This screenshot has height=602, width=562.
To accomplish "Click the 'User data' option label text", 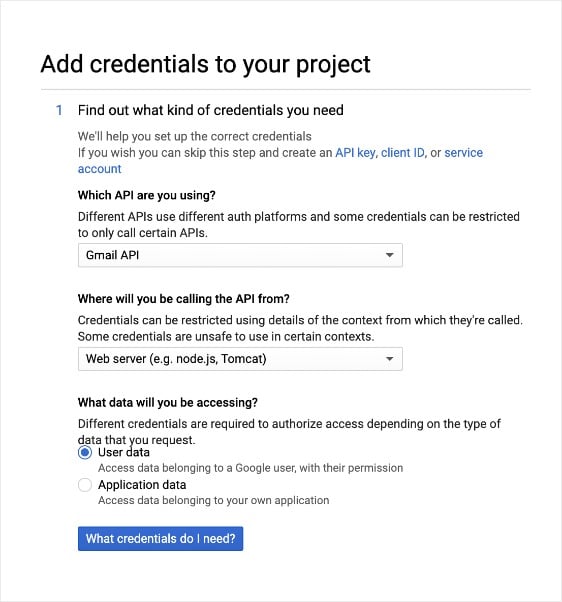I will point(124,453).
